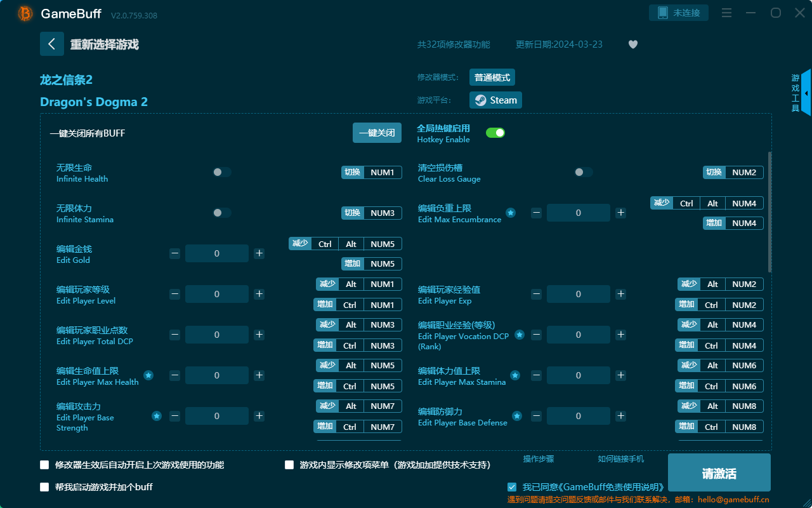This screenshot has height=508, width=812.
Task: Click NUM3 hotkey for Infinite Stamina
Action: [383, 213]
